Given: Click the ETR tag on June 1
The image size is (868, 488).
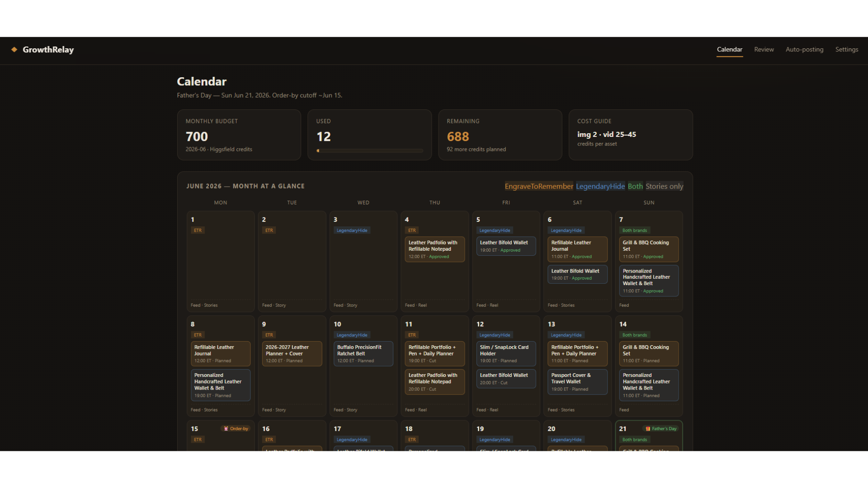Looking at the screenshot, I should (x=198, y=230).
